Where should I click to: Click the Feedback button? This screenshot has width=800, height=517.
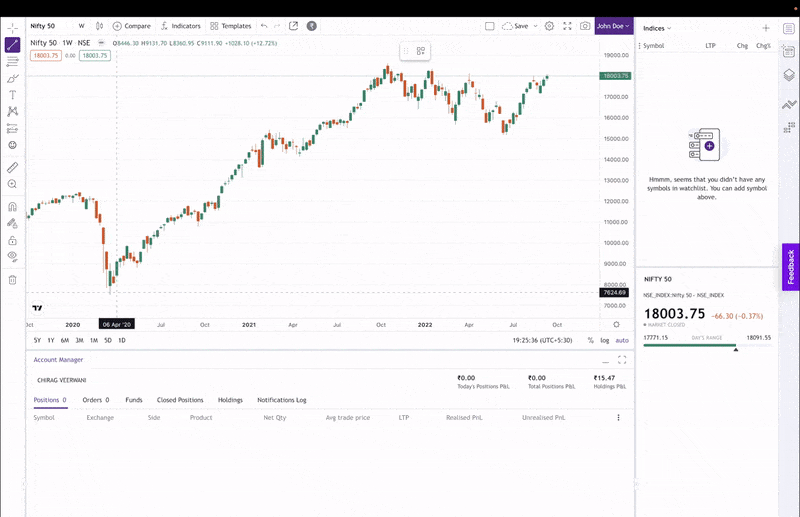(790, 267)
